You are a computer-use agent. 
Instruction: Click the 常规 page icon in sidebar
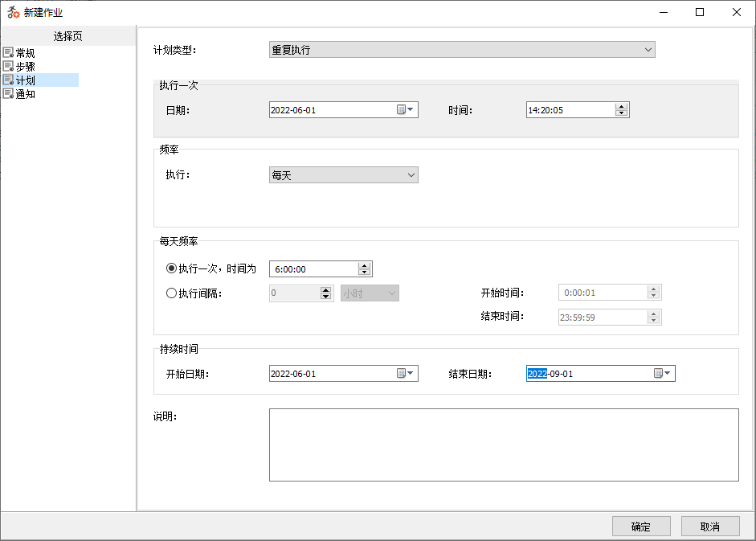coord(8,52)
